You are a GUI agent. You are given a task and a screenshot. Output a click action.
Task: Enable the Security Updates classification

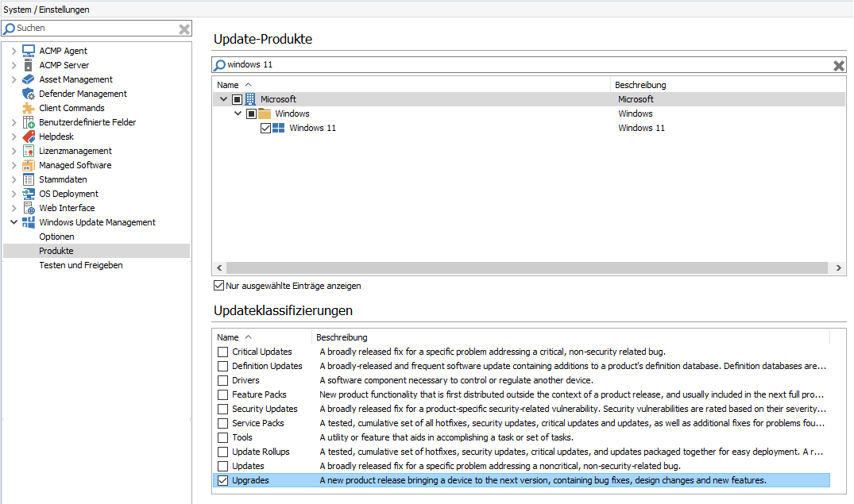[x=222, y=409]
